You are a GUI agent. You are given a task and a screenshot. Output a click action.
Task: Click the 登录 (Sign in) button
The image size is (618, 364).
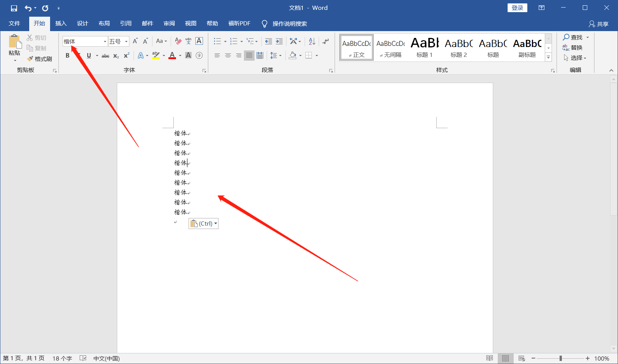[x=517, y=8]
